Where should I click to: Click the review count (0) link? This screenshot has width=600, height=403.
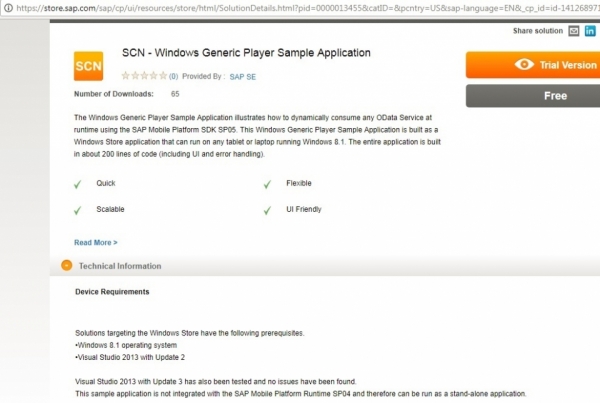click(173, 75)
